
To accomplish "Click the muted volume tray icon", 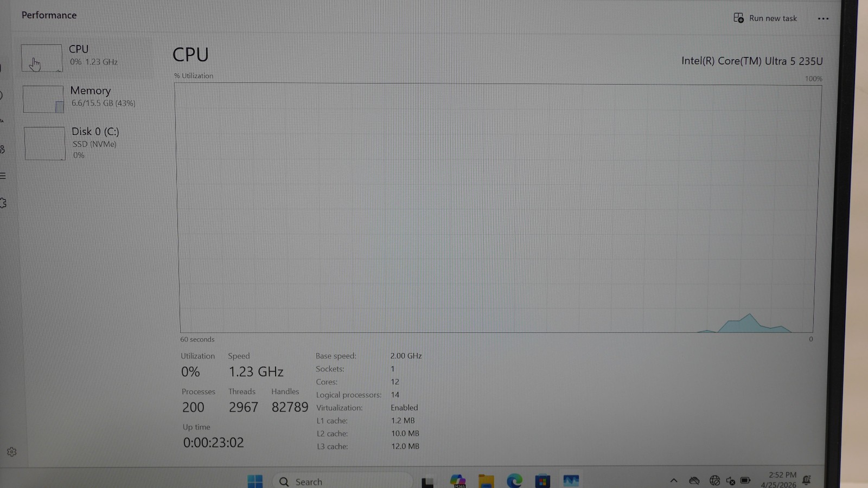I will [731, 481].
